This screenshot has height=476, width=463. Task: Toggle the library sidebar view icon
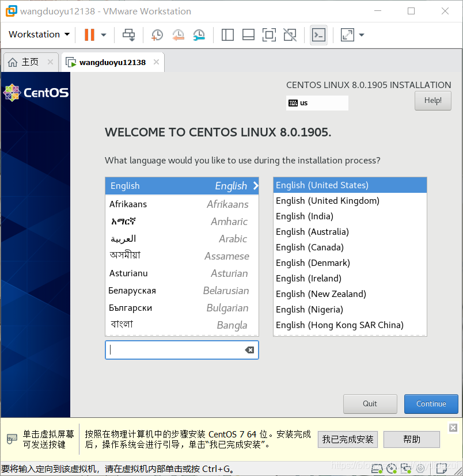click(227, 35)
